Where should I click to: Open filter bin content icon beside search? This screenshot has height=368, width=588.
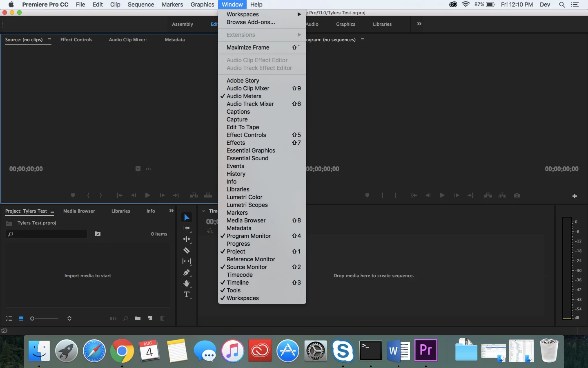pos(98,234)
